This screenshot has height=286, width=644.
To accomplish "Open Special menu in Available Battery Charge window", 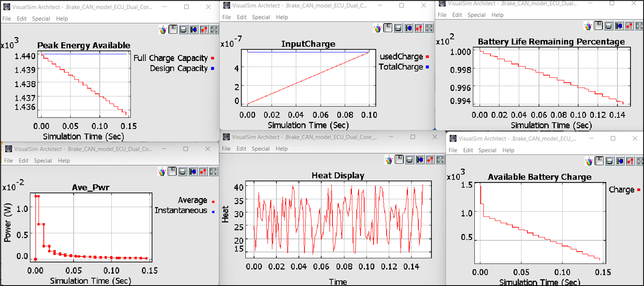I will [x=487, y=150].
